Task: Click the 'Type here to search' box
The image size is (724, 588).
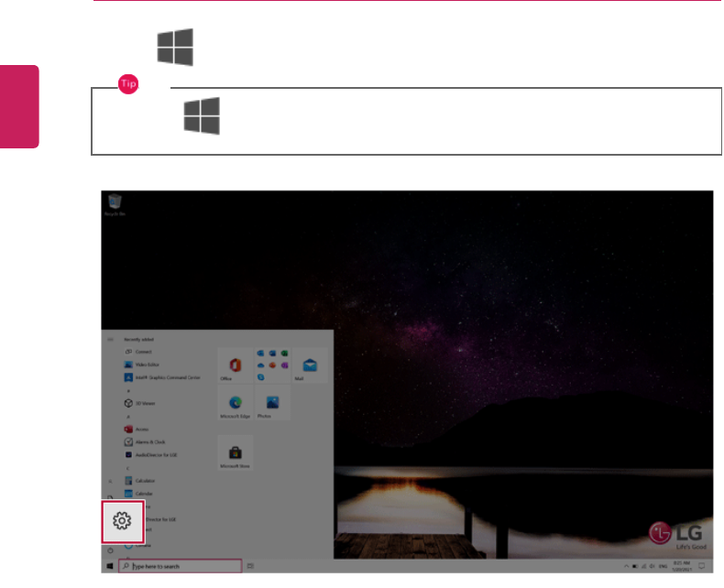Action: point(180,566)
